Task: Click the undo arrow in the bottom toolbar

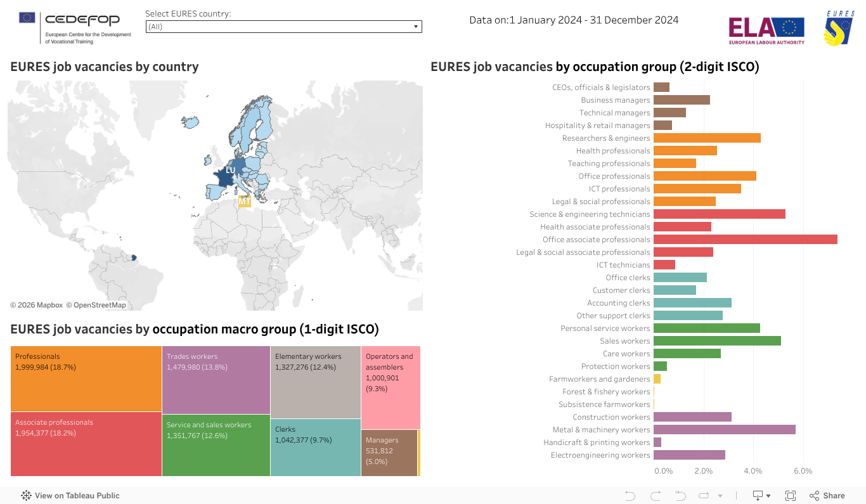Action: point(630,496)
